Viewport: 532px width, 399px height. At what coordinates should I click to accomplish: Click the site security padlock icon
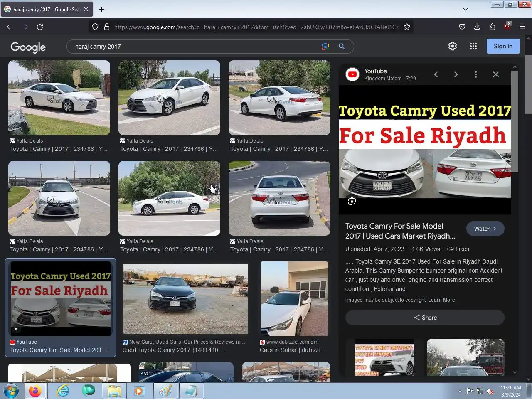click(x=107, y=27)
